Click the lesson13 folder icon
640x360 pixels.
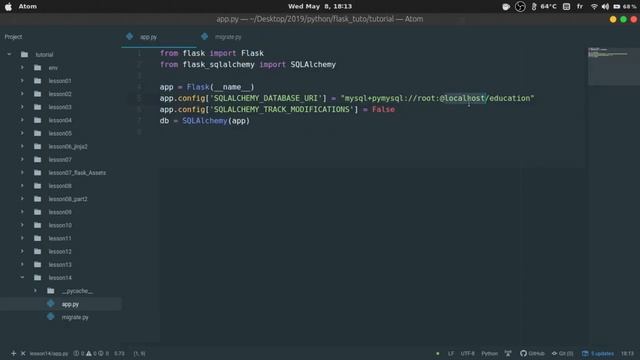coord(38,264)
